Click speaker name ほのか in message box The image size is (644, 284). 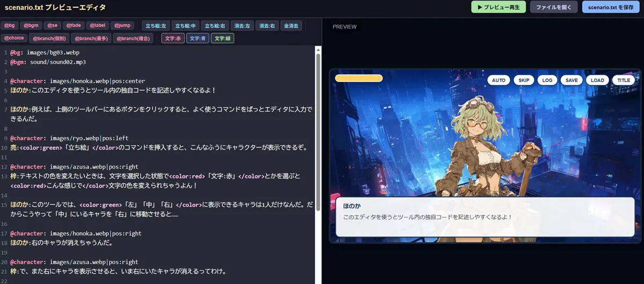click(x=352, y=206)
